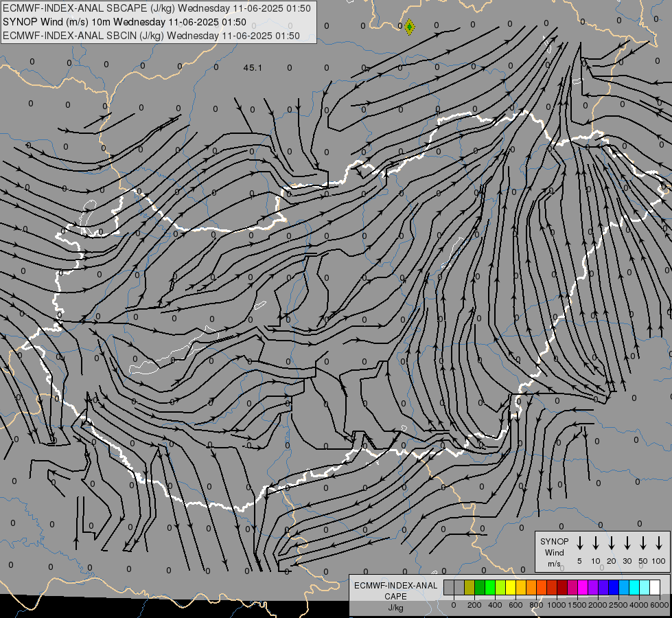Click the green diamond marker on the map
The height and width of the screenshot is (618, 672).
pos(409,27)
